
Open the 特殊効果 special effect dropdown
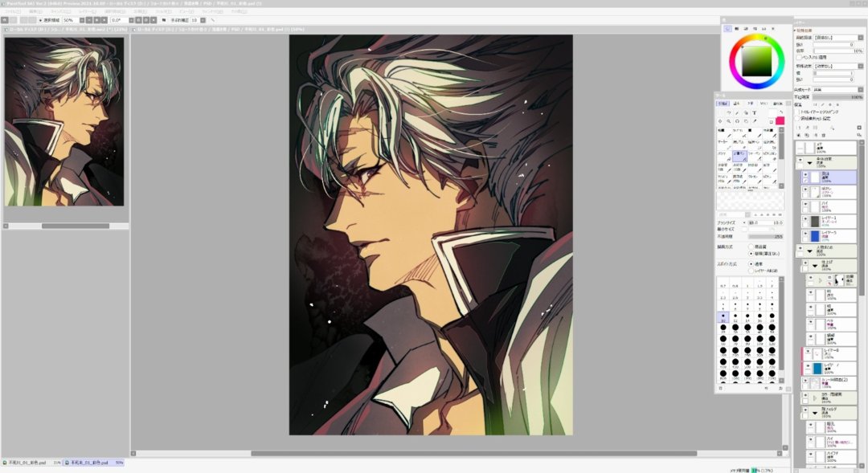(861, 67)
